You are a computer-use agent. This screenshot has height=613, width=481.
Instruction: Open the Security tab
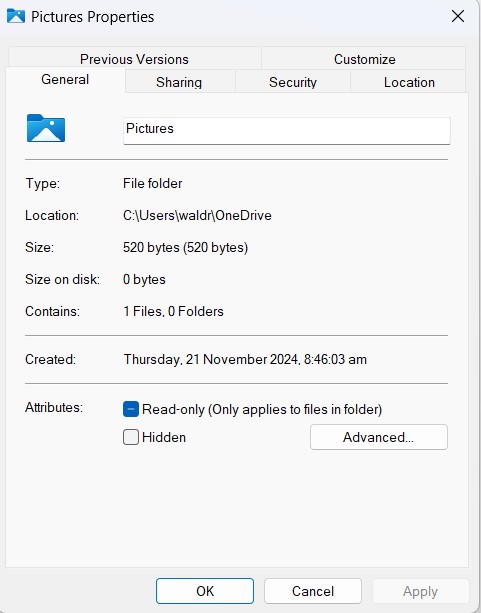coord(293,82)
